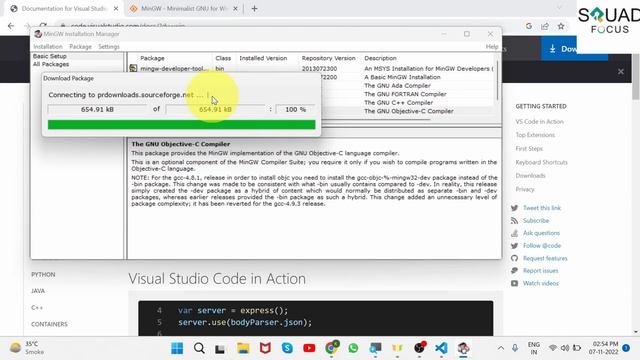
Task: Open CONTAINERS in the docs sidebar
Action: pos(49,324)
